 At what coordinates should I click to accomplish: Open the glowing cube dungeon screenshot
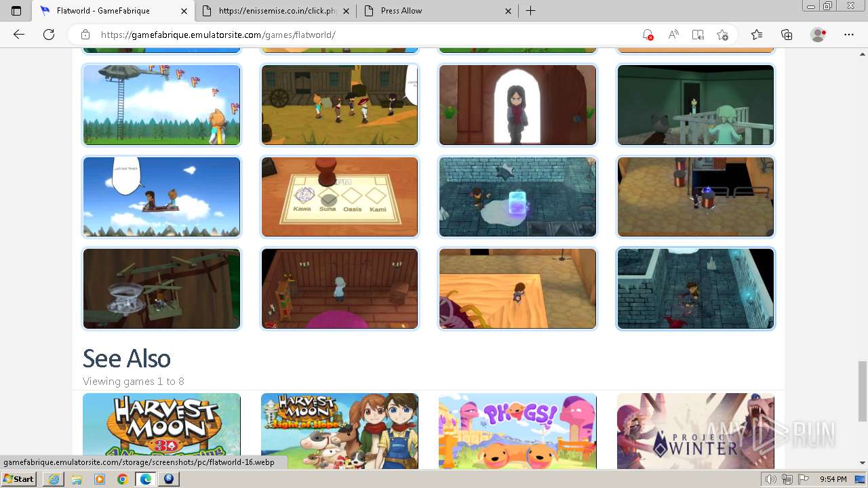(x=517, y=197)
